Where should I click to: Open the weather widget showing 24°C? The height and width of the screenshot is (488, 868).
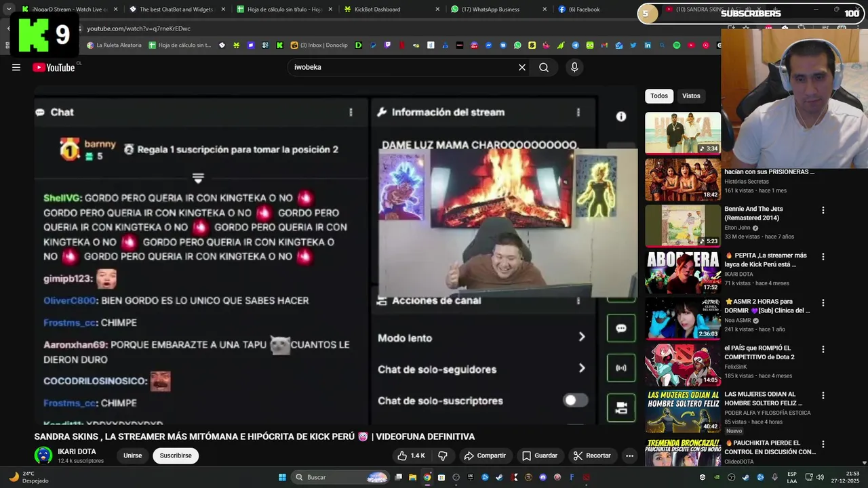pyautogui.click(x=27, y=477)
